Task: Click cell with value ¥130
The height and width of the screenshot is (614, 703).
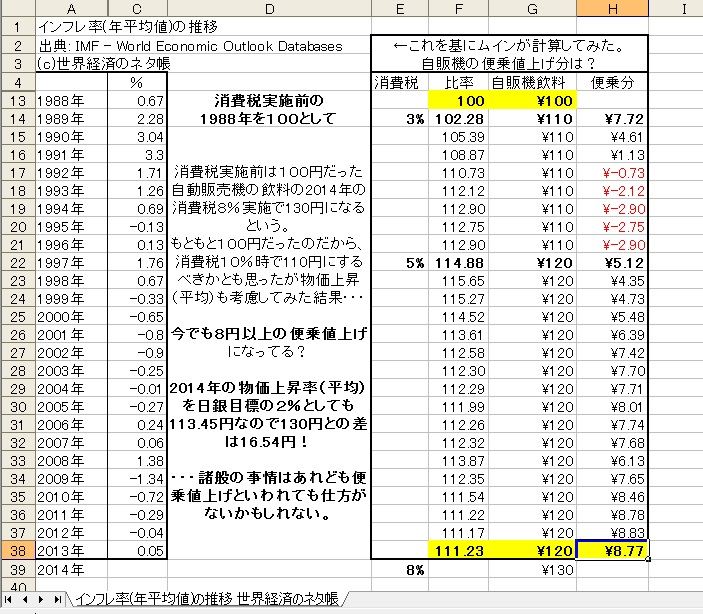Action: tap(532, 570)
